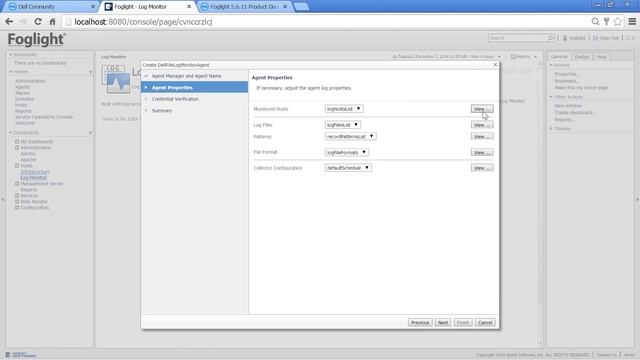Bookmark page with the star icon
640x360 pixels.
pos(618,22)
